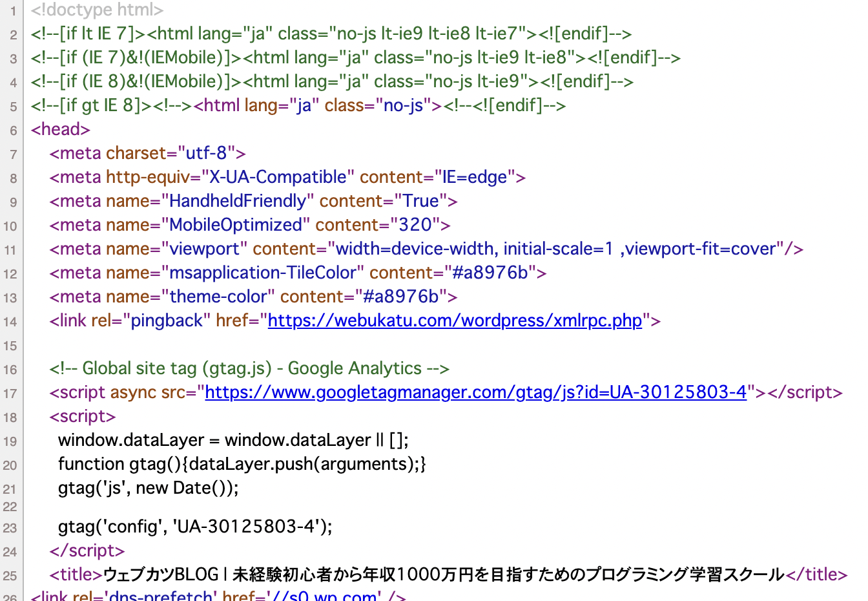This screenshot has width=868, height=601.
Task: Click the ウェブカツBLOG title text
Action: [x=444, y=574]
